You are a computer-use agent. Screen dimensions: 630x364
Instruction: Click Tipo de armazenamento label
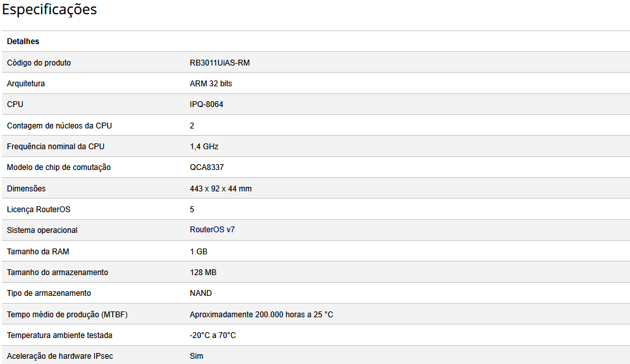pos(49,293)
